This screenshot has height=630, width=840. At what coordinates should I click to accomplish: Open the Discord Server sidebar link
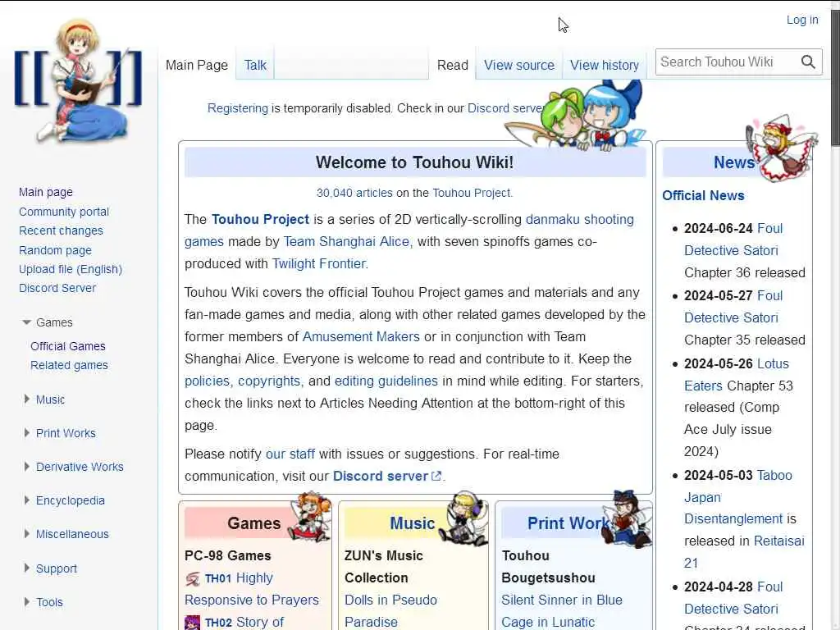57,288
